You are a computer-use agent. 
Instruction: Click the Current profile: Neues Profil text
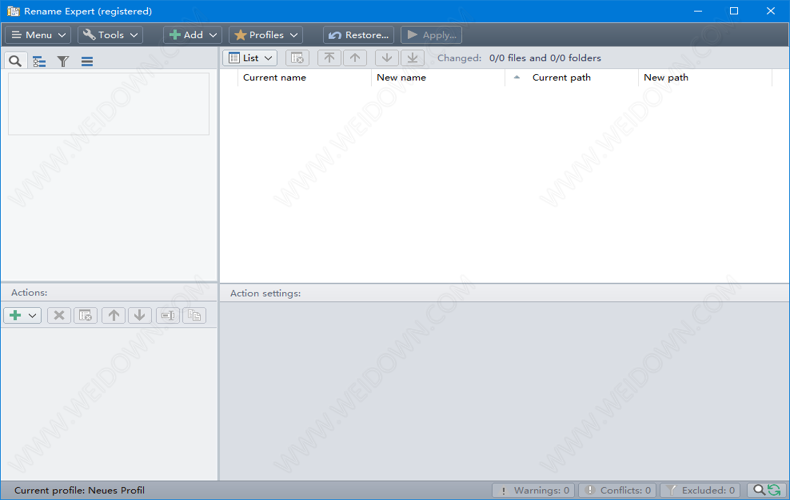point(79,490)
